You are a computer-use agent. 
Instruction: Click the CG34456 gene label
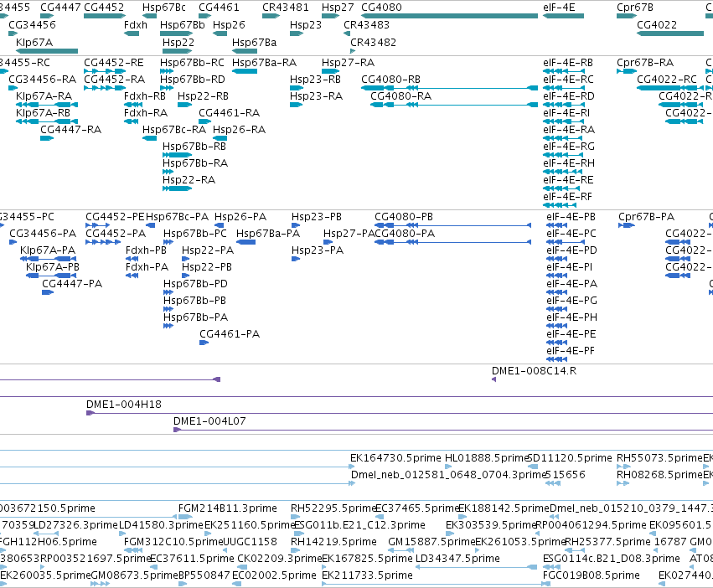[32, 24]
